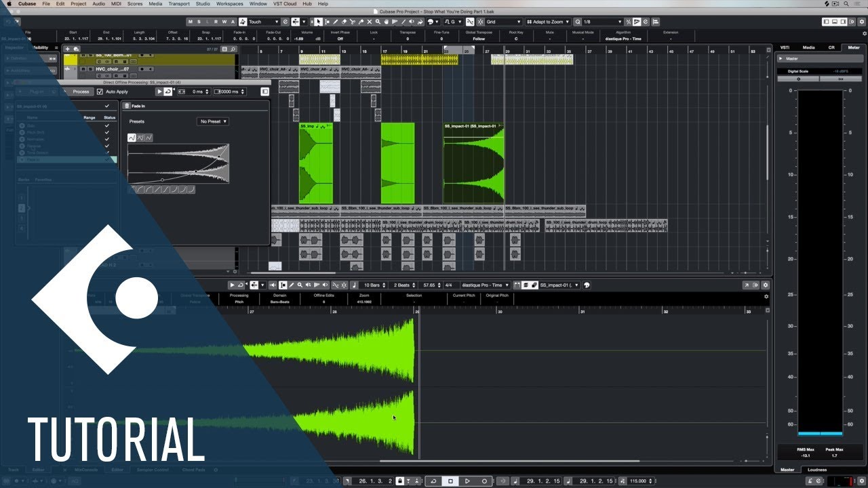This screenshot has height=488, width=868.
Task: Click the audition play icon in Direct Offline Processing
Action: point(160,91)
